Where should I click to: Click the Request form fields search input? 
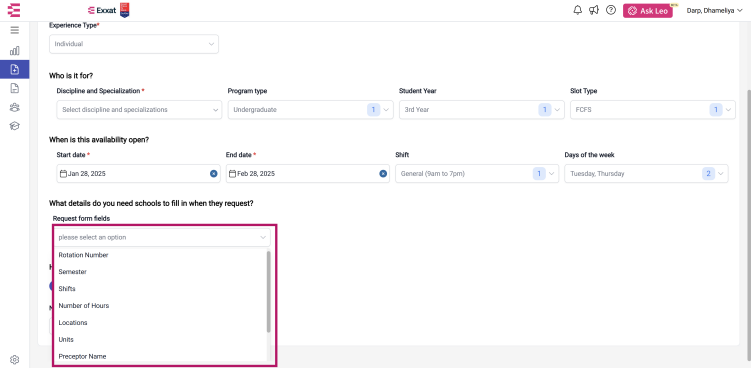point(162,237)
